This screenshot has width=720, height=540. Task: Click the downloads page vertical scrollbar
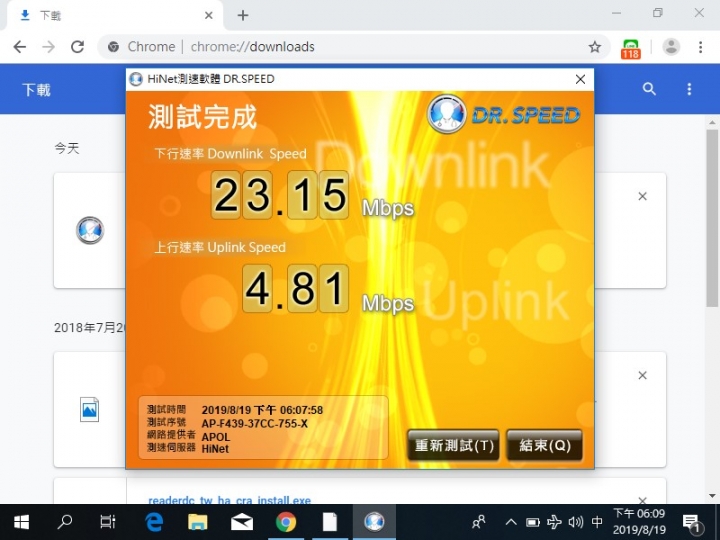(712, 218)
